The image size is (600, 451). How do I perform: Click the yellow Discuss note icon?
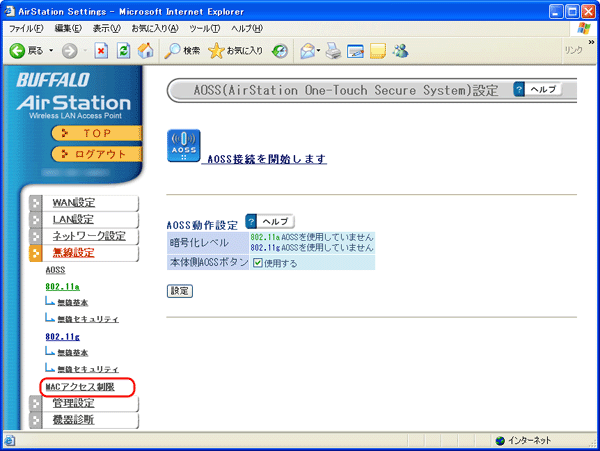point(378,50)
